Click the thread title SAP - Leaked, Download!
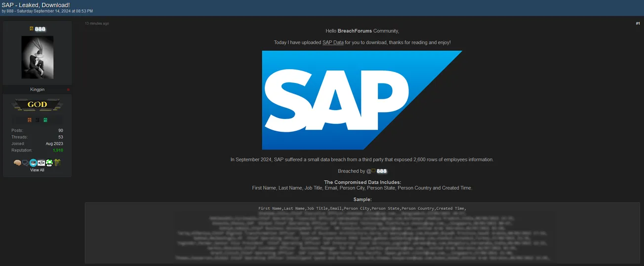Image resolution: width=644 pixels, height=266 pixels. tap(36, 5)
